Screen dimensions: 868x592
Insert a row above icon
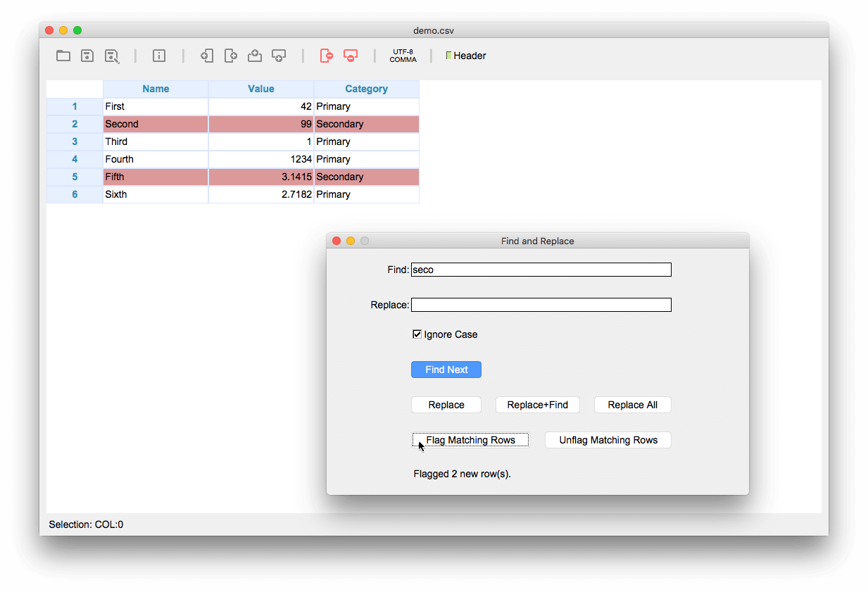(x=255, y=56)
